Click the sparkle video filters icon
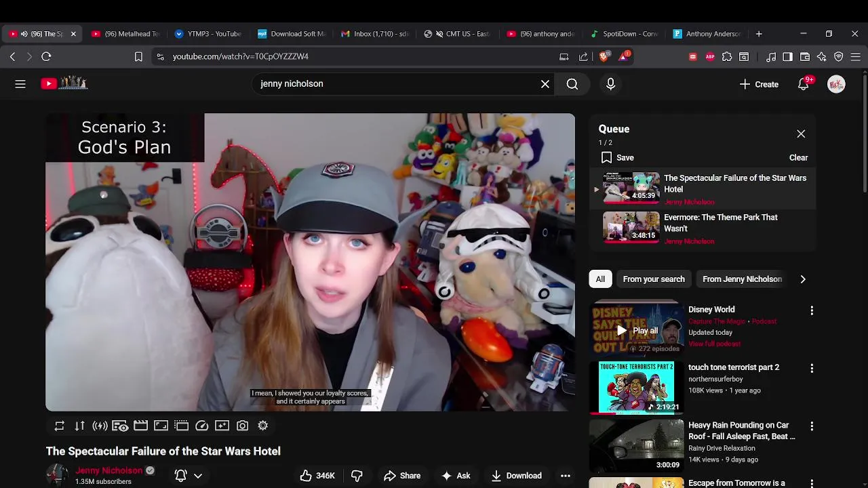Viewport: 868px width, 488px height. [x=222, y=426]
